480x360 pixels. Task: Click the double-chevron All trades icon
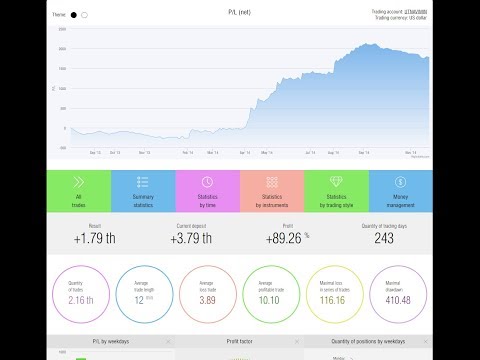(x=79, y=182)
